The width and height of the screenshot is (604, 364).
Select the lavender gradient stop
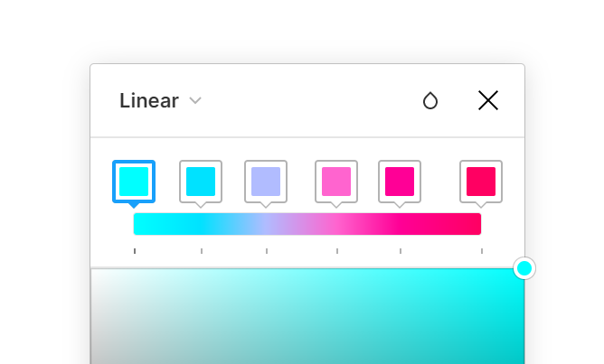[266, 182]
